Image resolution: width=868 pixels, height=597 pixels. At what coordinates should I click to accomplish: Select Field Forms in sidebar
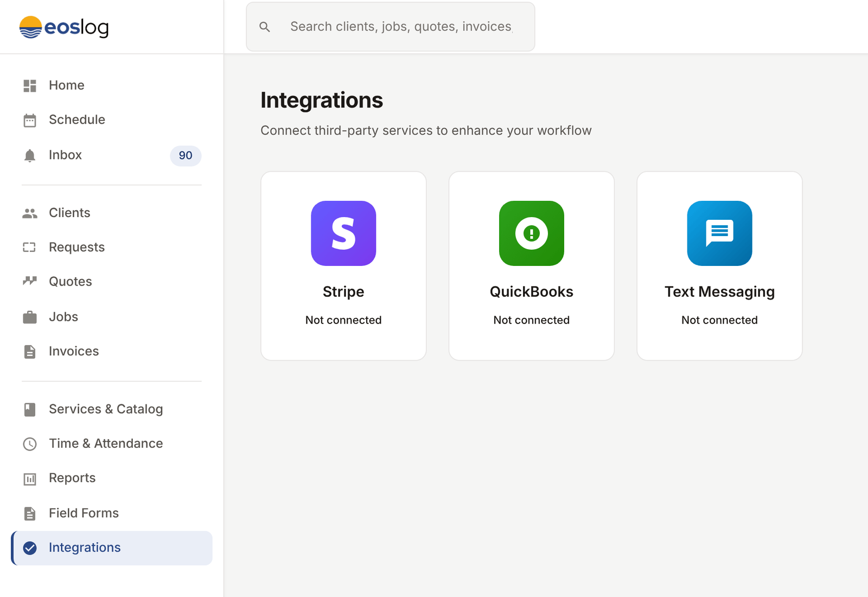(x=112, y=513)
